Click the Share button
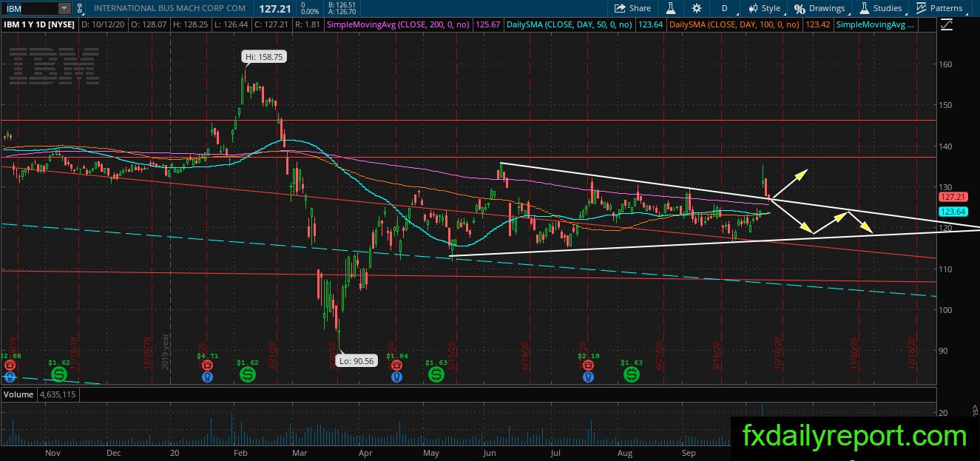Image resolution: width=980 pixels, height=461 pixels. tap(633, 8)
